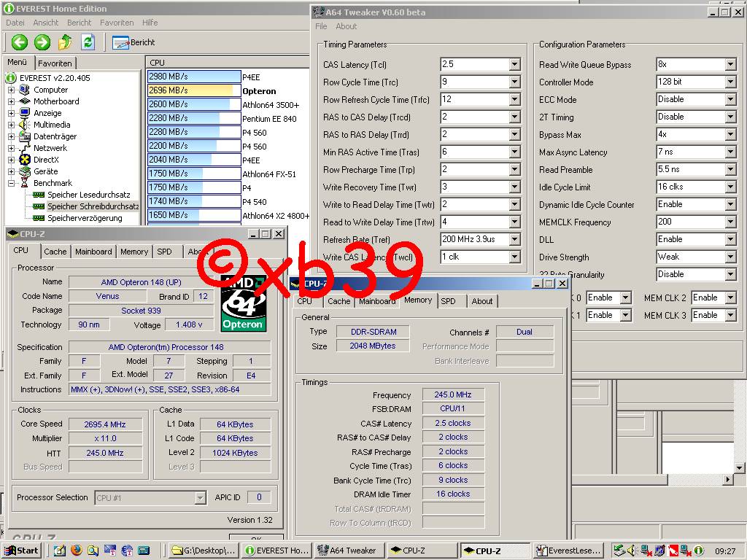Click the system tray clock 09:27

[x=724, y=551]
